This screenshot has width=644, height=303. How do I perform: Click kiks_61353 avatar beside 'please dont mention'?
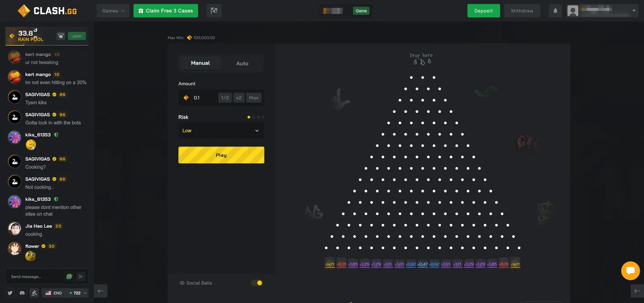click(14, 202)
